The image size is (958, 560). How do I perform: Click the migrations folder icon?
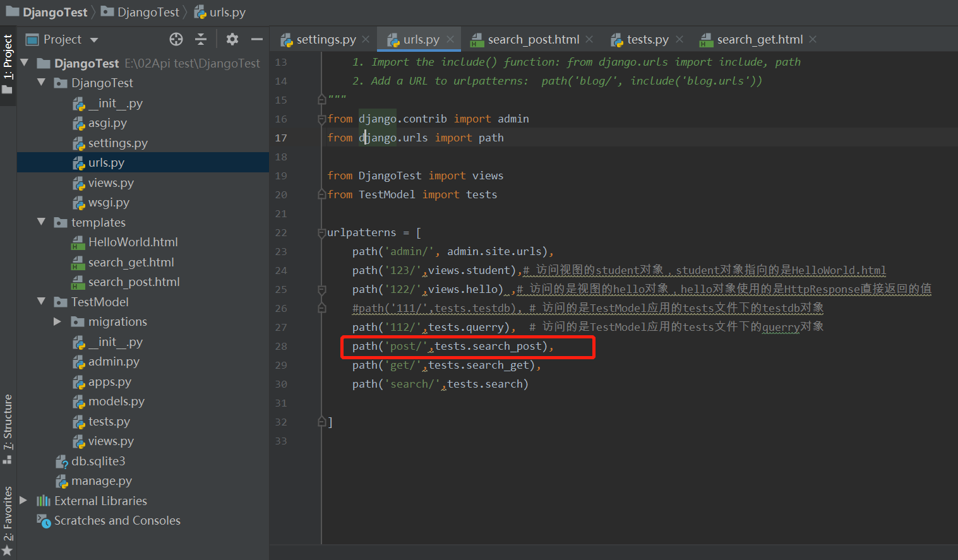[78, 321]
